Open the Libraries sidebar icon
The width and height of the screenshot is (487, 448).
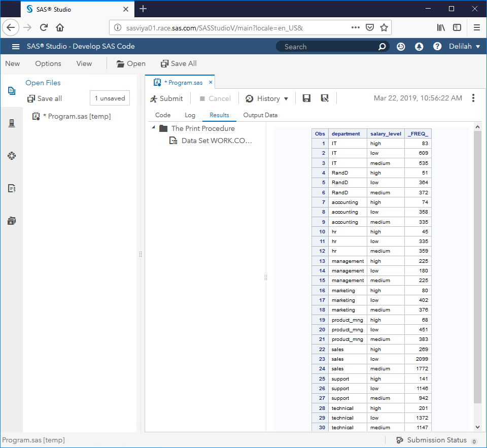click(11, 221)
